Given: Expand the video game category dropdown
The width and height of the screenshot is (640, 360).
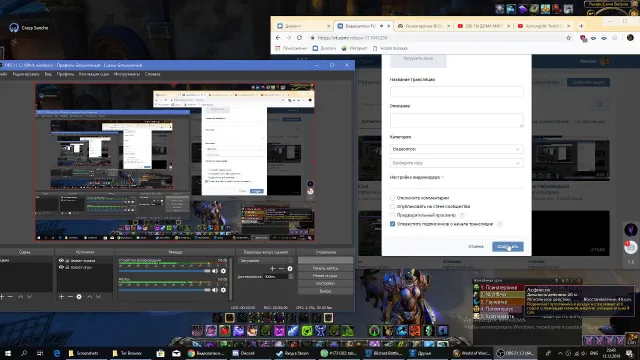Looking at the screenshot, I should point(456,149).
